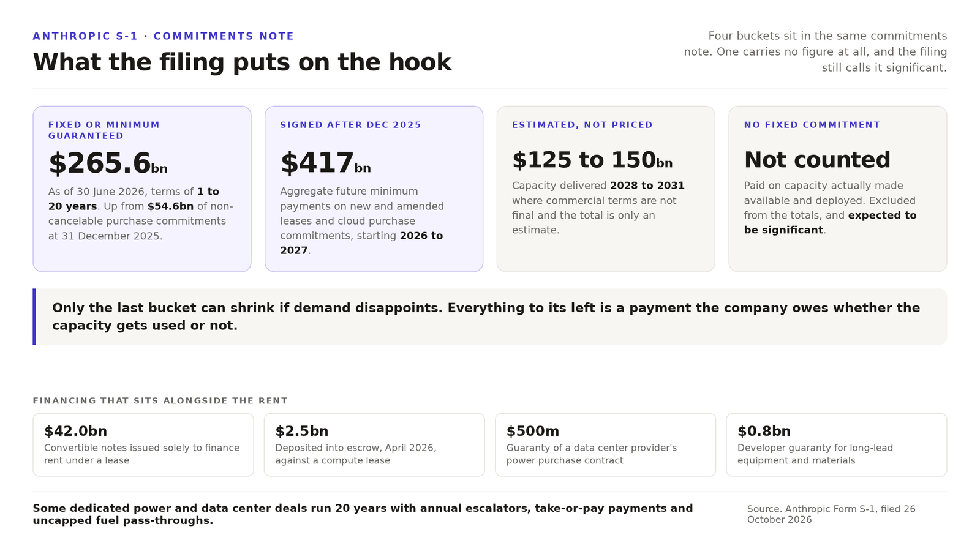Click "Aggregate future minimum payments" paragraph
The height and width of the screenshot is (551, 980).
[x=362, y=221]
